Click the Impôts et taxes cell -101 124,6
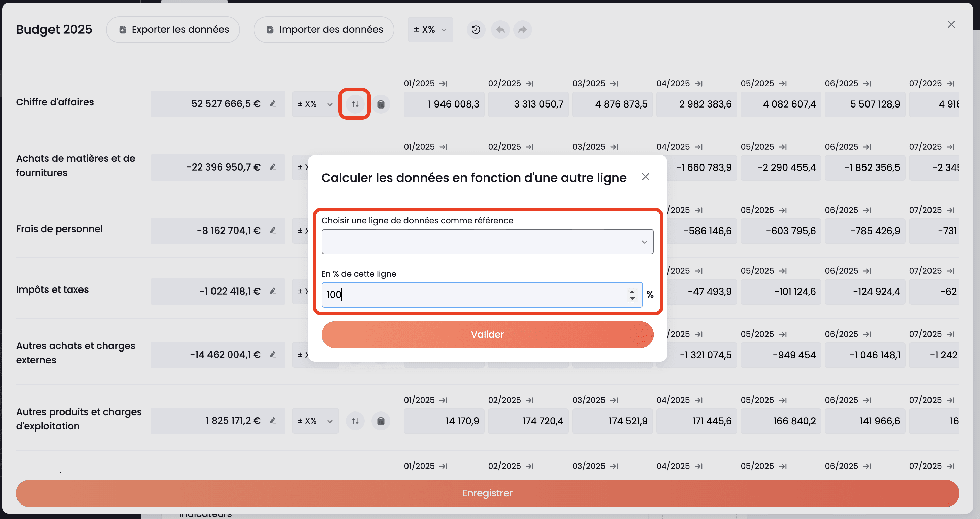The width and height of the screenshot is (980, 519). point(781,291)
